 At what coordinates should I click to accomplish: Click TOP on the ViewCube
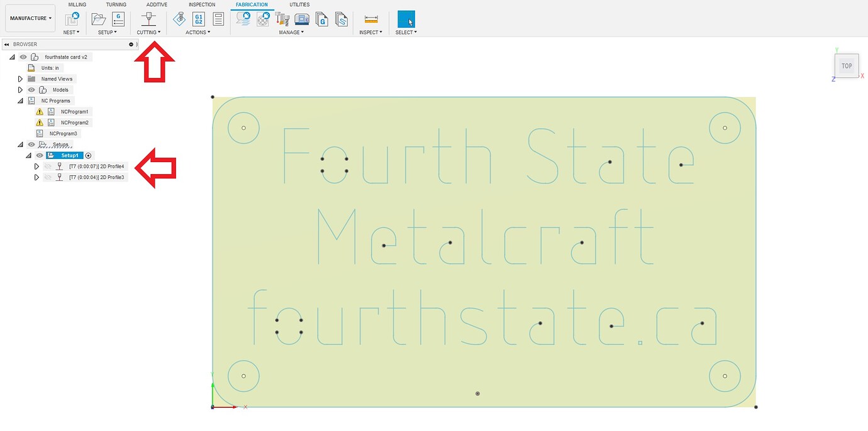(x=847, y=65)
